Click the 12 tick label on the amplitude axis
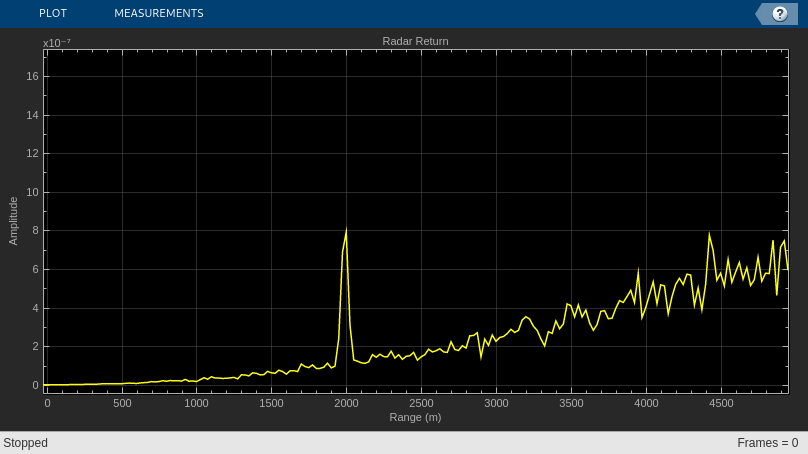This screenshot has height=454, width=808. tap(32, 153)
